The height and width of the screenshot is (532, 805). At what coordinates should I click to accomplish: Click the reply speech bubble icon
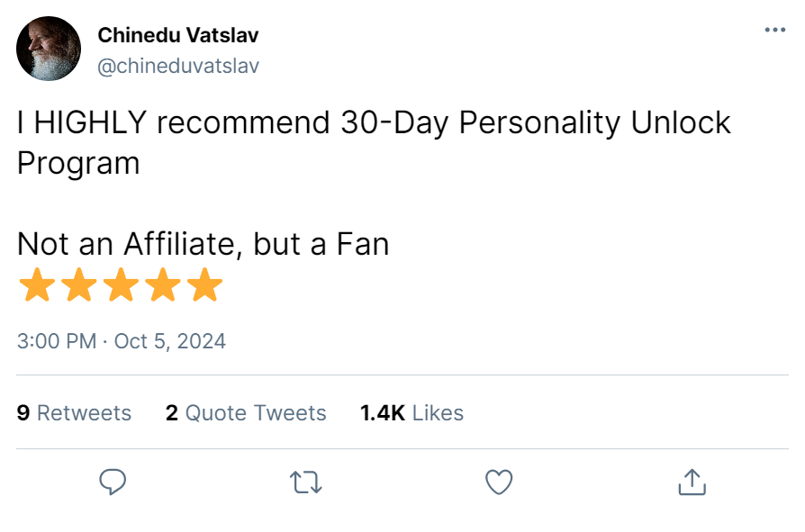112,482
